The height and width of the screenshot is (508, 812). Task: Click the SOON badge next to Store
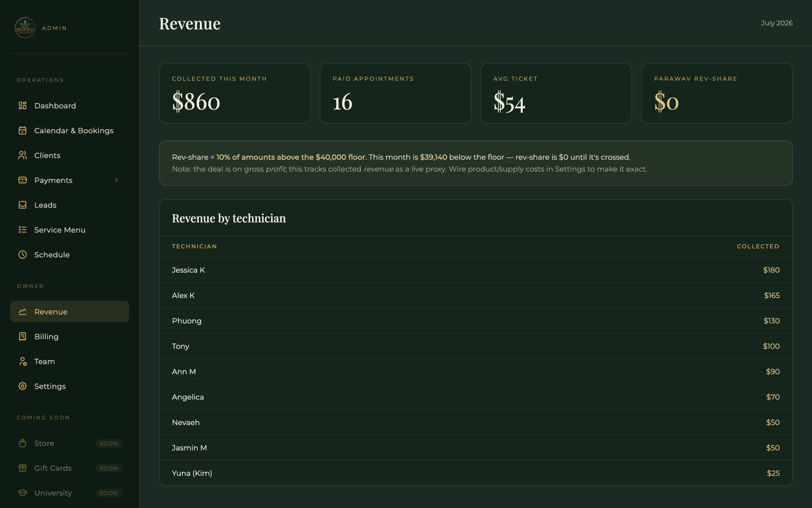click(x=109, y=443)
